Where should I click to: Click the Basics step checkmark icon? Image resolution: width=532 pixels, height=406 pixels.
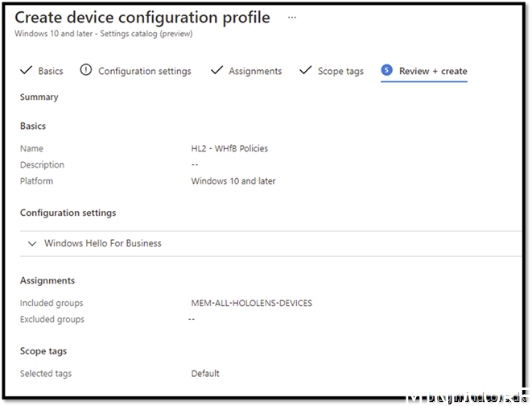26,70
